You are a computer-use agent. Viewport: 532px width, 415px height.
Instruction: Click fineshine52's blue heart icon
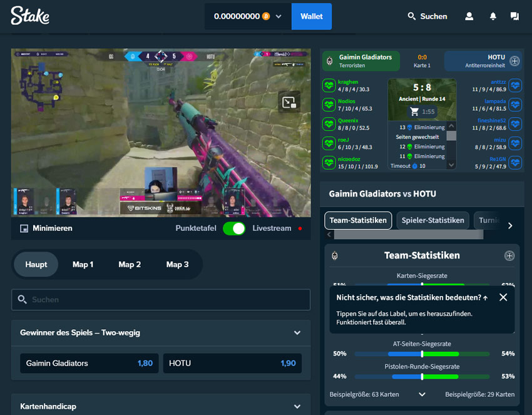(515, 124)
